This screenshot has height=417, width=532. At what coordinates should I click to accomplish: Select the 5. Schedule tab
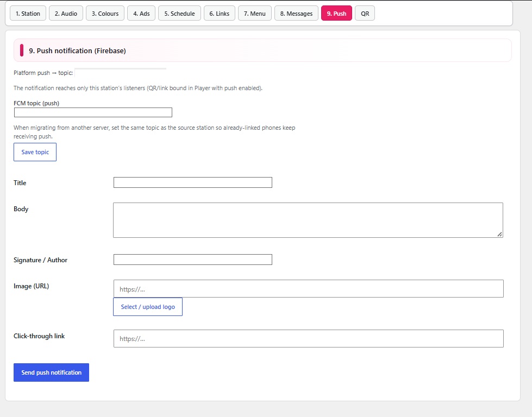click(179, 14)
